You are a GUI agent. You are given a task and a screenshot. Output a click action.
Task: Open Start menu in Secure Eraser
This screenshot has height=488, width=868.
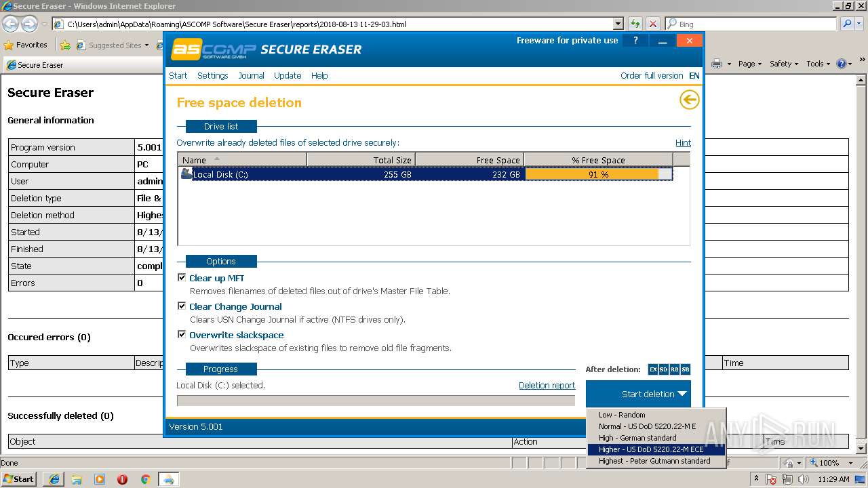coord(178,75)
